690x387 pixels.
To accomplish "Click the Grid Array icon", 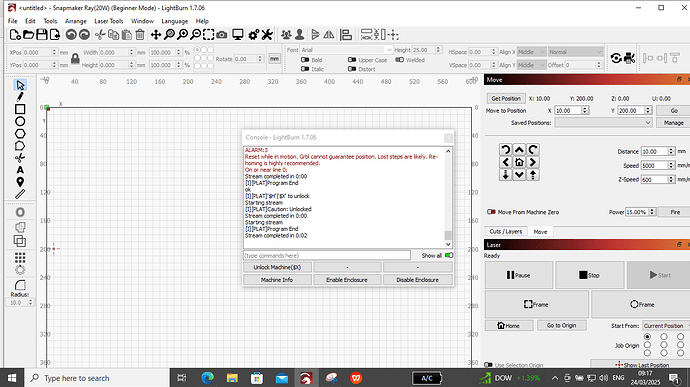I will [x=20, y=257].
